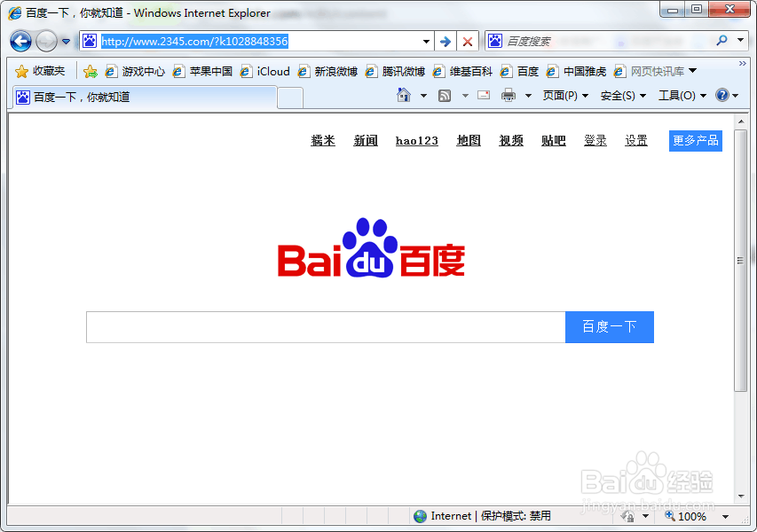Open the 中国雅虎 favorite link
Screen dimensions: 757x532
[x=577, y=72]
